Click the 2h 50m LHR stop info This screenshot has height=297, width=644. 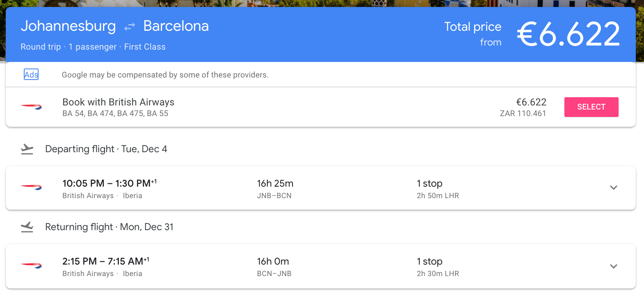click(438, 196)
